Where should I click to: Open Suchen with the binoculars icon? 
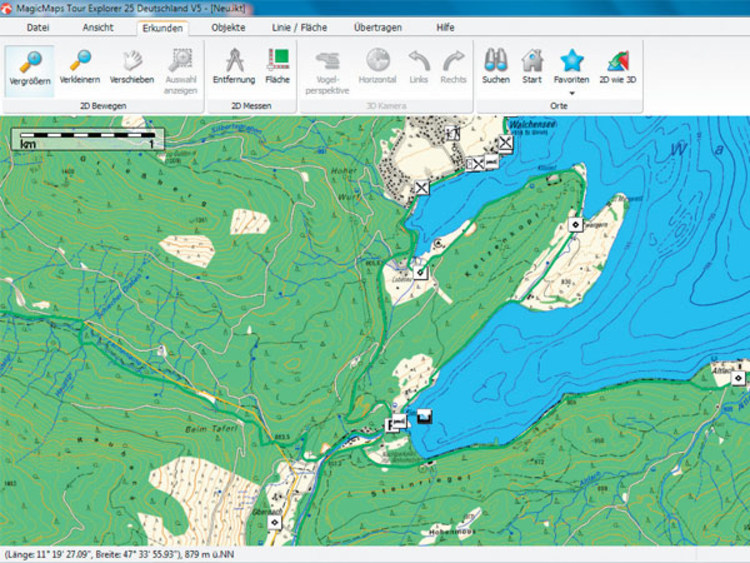click(495, 66)
